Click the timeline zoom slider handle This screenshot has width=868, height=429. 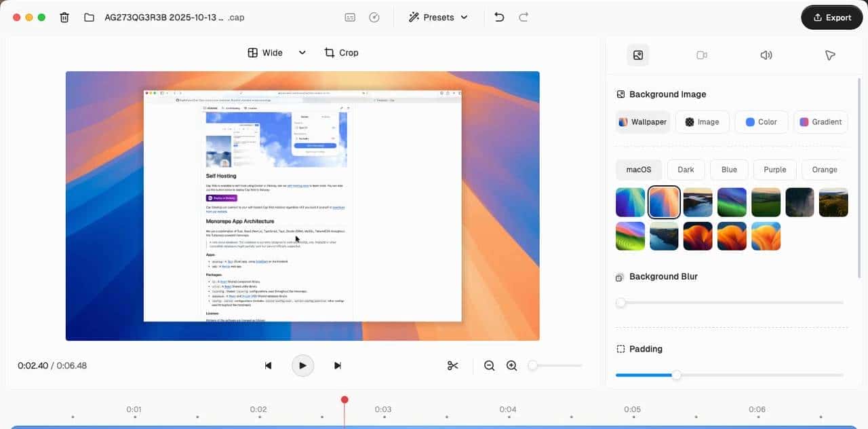coord(533,366)
